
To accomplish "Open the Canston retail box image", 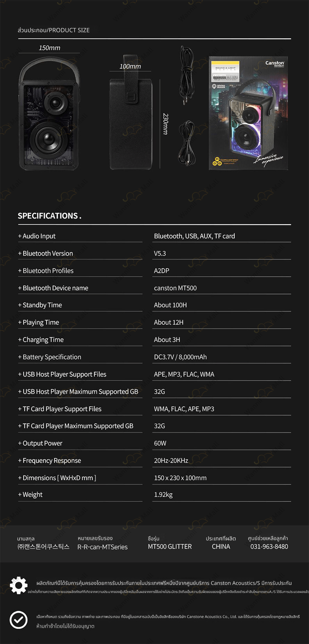I will point(248,113).
